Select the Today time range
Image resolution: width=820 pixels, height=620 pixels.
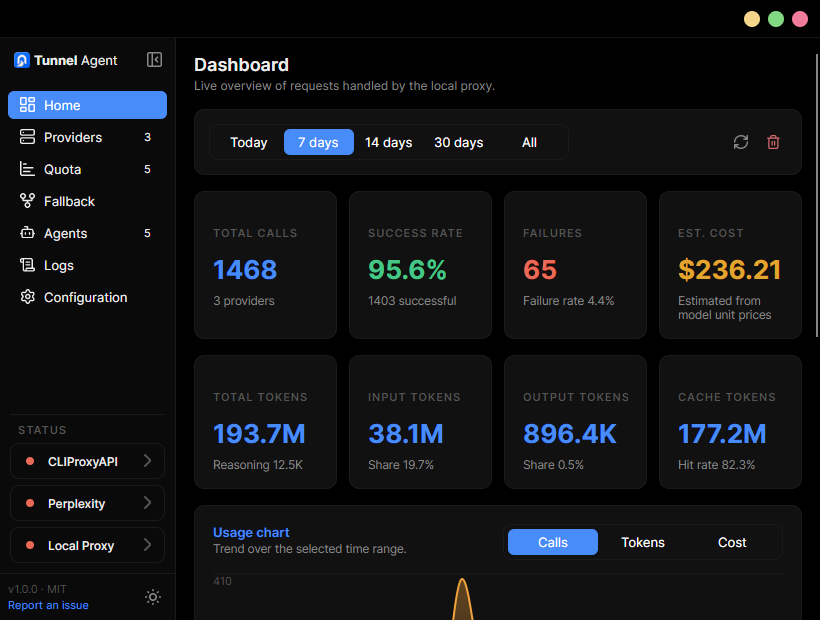coord(248,142)
